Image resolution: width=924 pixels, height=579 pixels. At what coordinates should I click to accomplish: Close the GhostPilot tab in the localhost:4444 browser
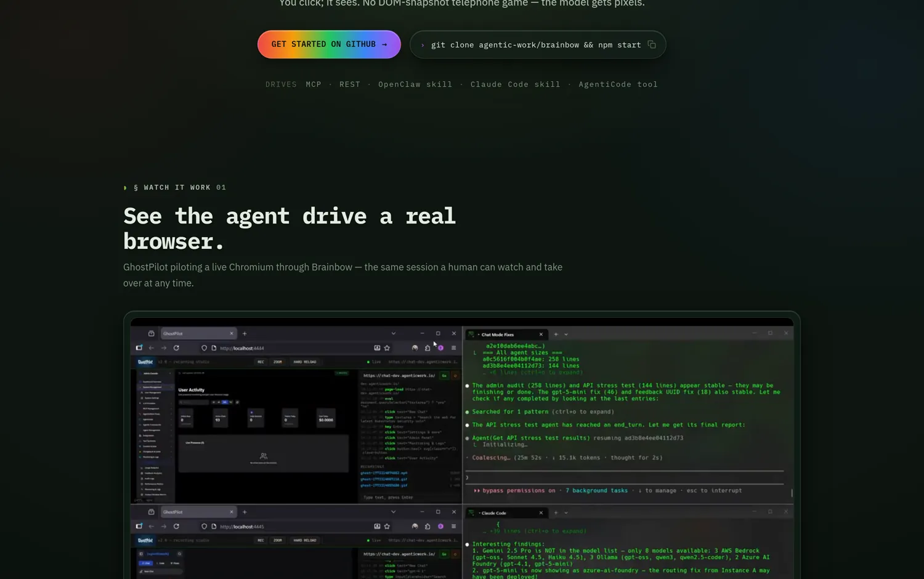[x=232, y=334]
